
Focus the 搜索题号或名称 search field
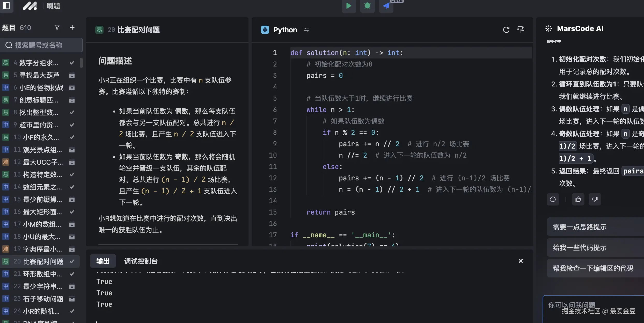41,45
